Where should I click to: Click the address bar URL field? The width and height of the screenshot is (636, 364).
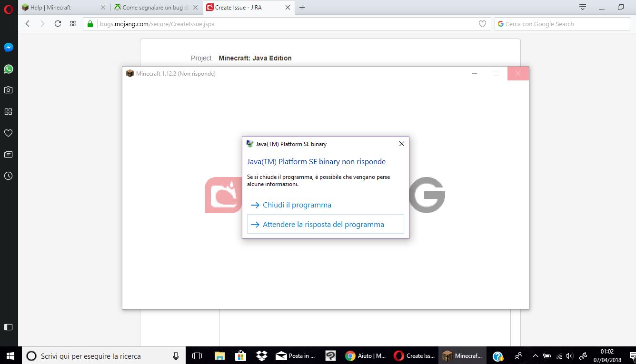coord(287,24)
